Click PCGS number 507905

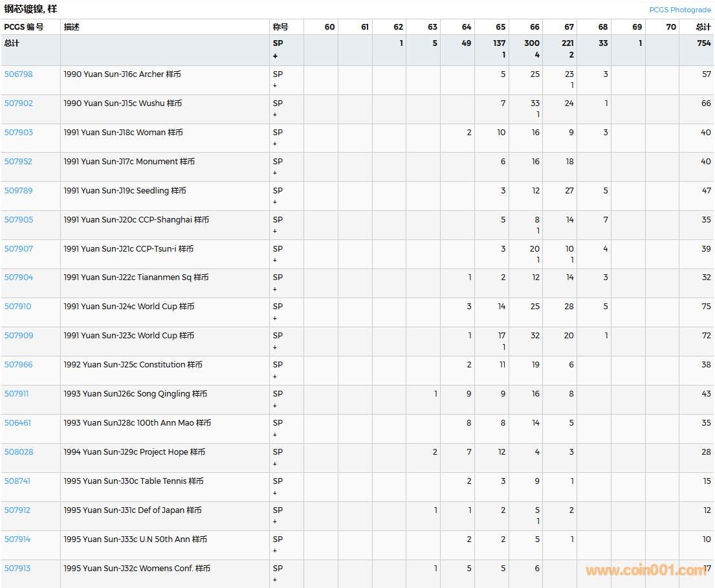click(18, 220)
